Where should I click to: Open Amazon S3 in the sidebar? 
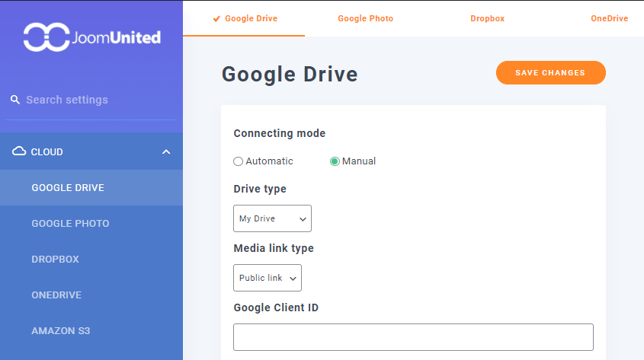click(91, 330)
